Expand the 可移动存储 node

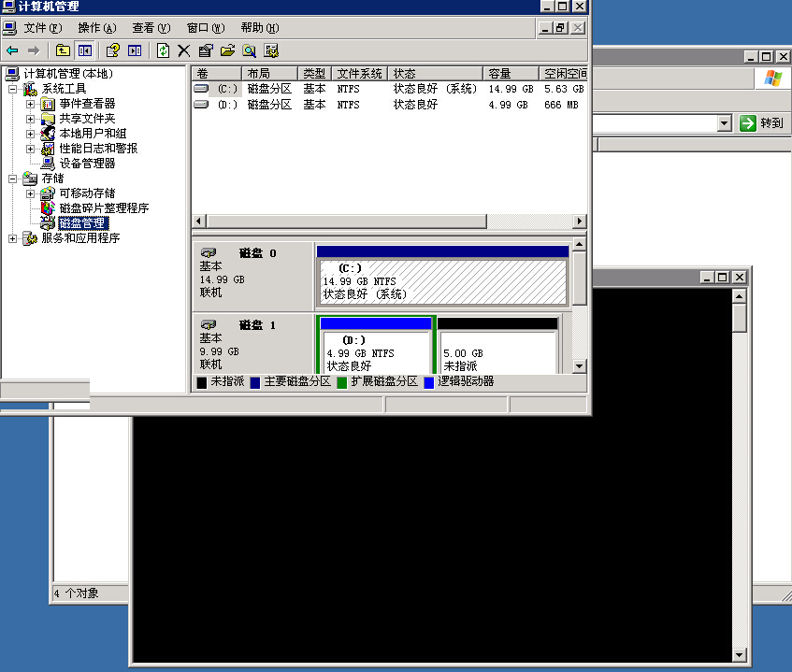(x=30, y=193)
